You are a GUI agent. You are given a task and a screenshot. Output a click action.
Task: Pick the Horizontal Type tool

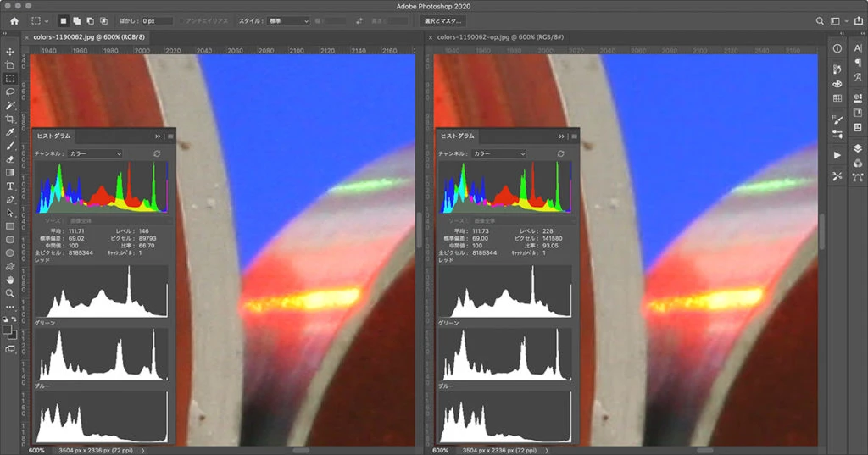[10, 186]
